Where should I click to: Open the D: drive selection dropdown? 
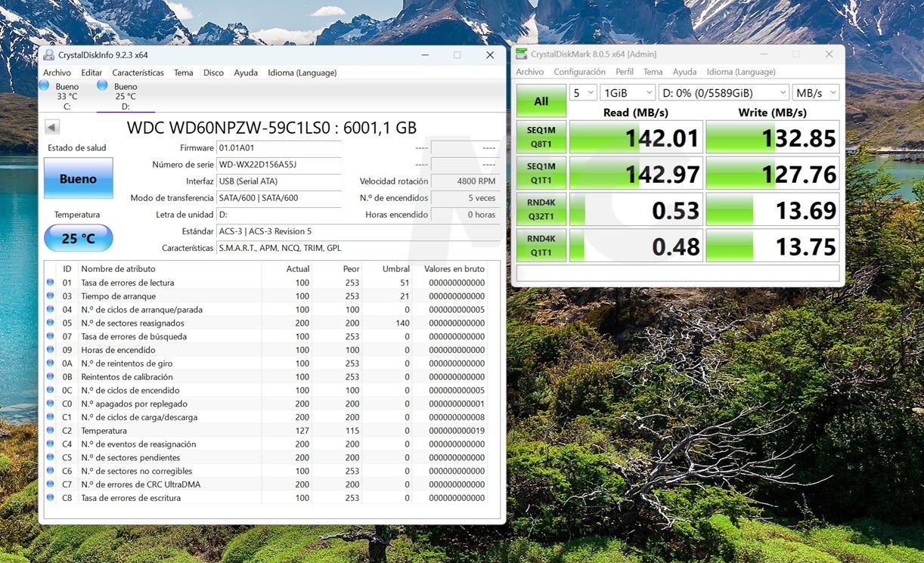tap(724, 92)
